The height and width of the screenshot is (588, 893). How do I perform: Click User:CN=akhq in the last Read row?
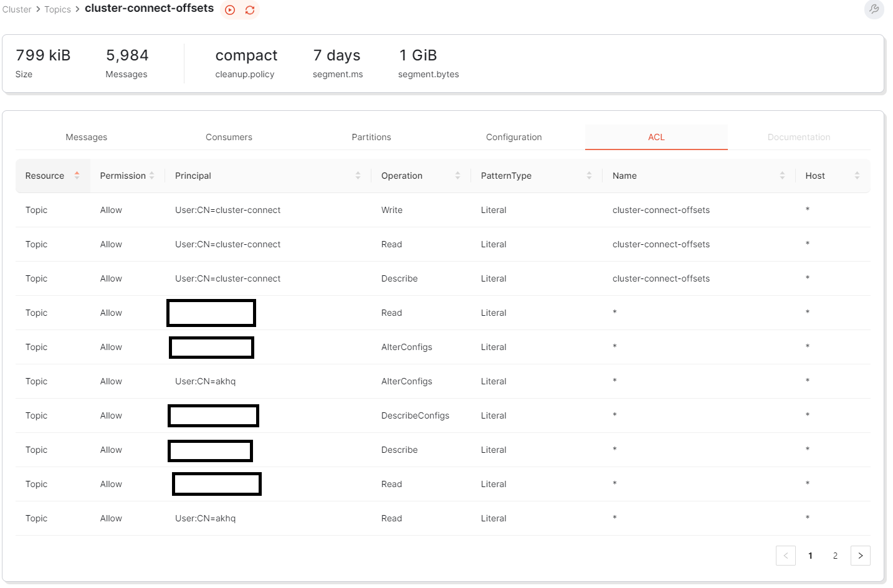point(206,518)
